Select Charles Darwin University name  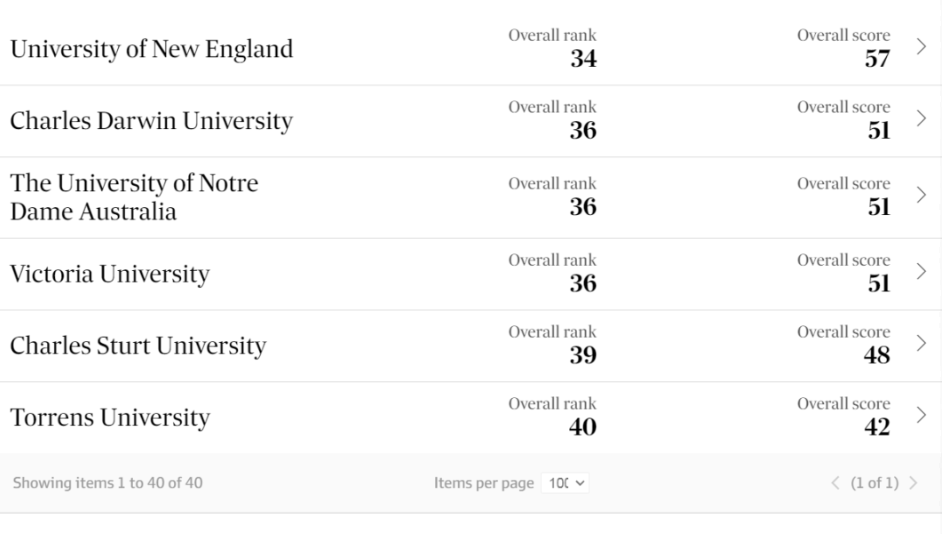tap(151, 121)
